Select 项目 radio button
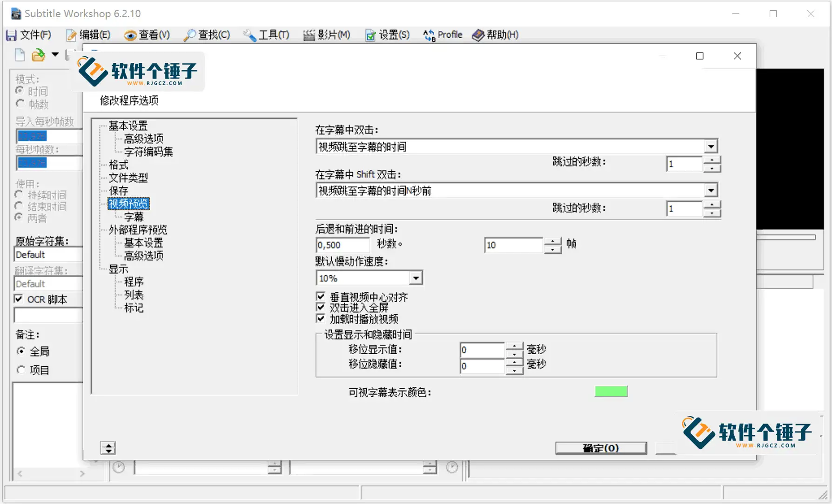 pos(20,370)
